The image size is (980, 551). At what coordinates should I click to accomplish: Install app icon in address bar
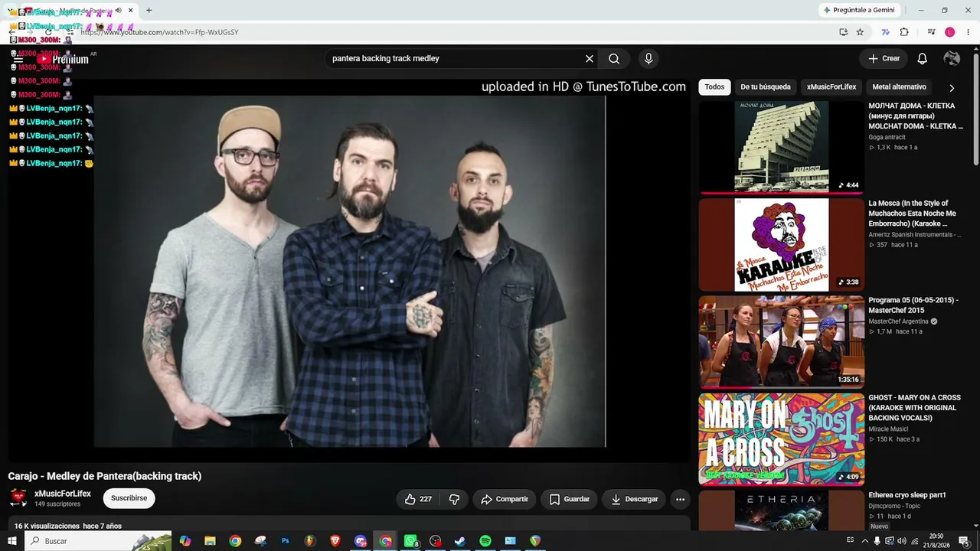pos(843,32)
